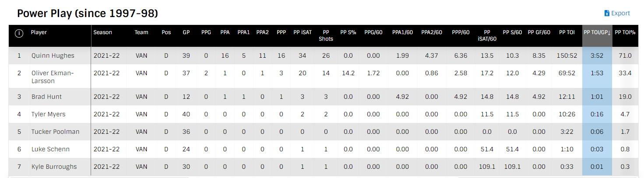Open Quinn Hughes player link
The height and width of the screenshot is (178, 644).
[53, 56]
